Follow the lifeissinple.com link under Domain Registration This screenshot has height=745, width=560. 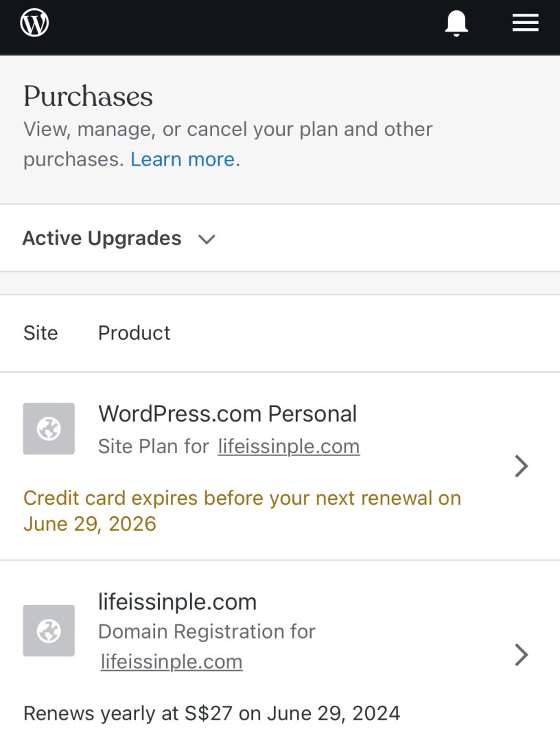click(172, 662)
